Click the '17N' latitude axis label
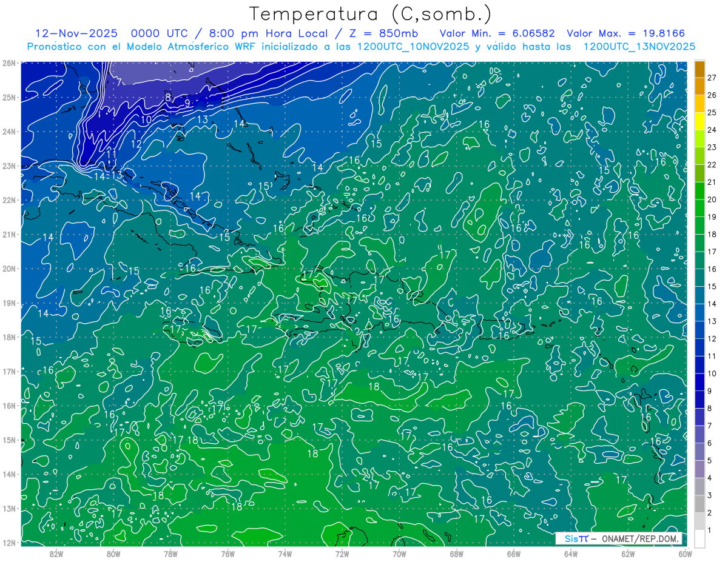Screen dimensions: 728x562 tap(9, 371)
